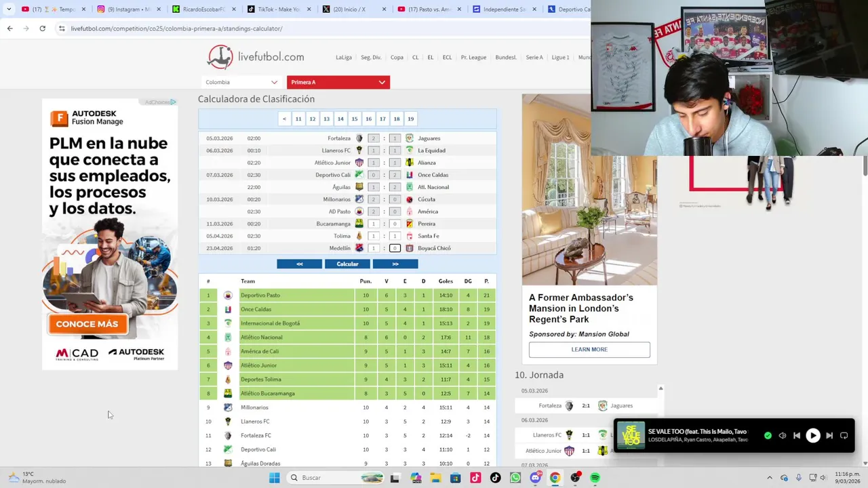Click the Millonarios crest in the standings
This screenshot has height=488, width=868.
point(228,407)
